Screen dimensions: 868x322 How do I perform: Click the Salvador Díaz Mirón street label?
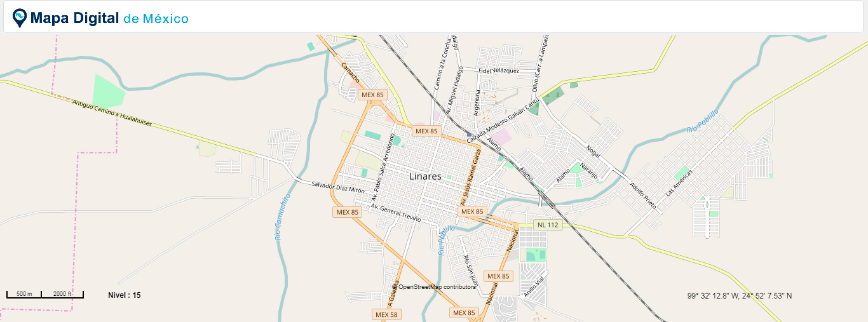tap(337, 187)
